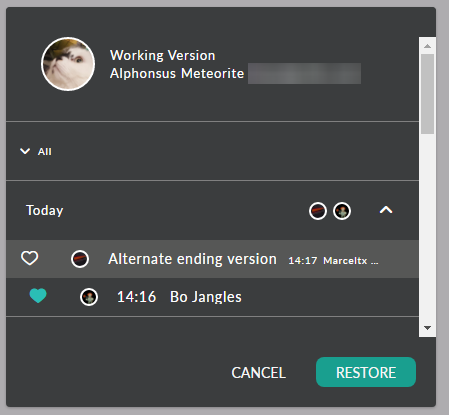Click avatar beside Alternate ending version

(x=80, y=259)
